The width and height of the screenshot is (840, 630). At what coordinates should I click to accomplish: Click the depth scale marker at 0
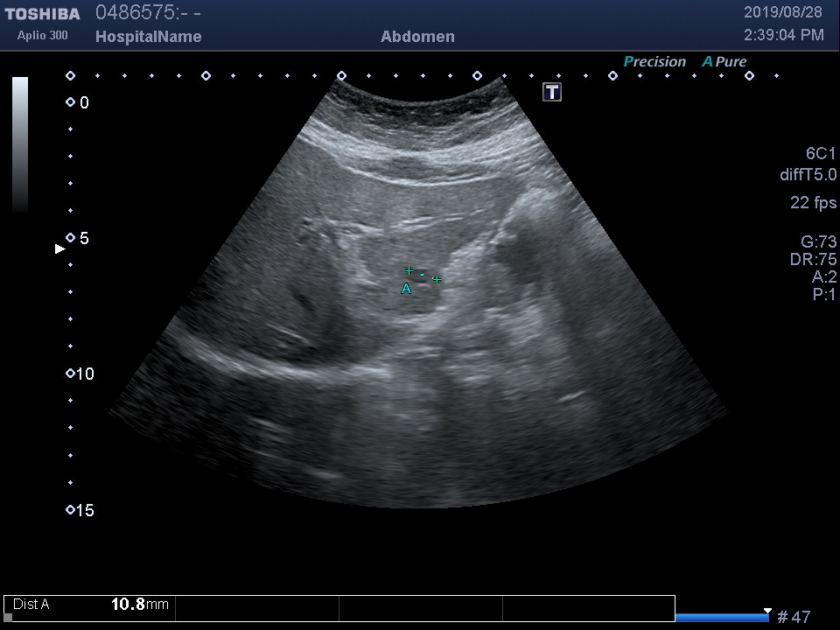71,102
